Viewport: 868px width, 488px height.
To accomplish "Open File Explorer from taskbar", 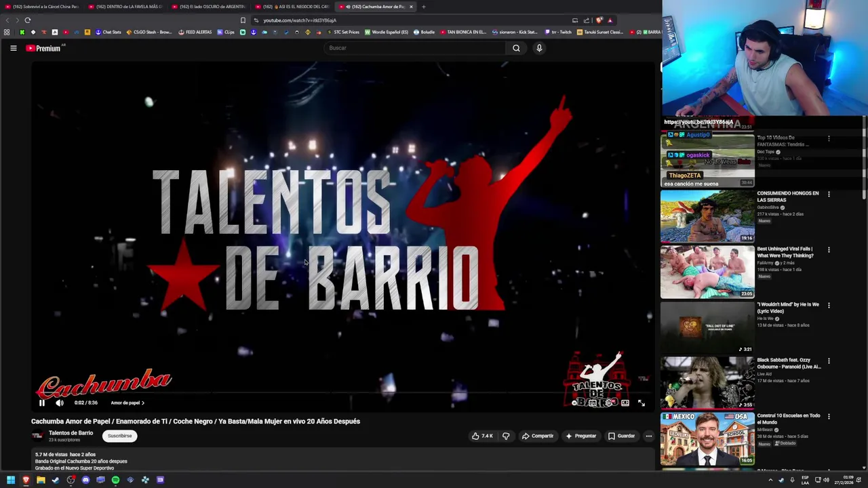I will (41, 480).
